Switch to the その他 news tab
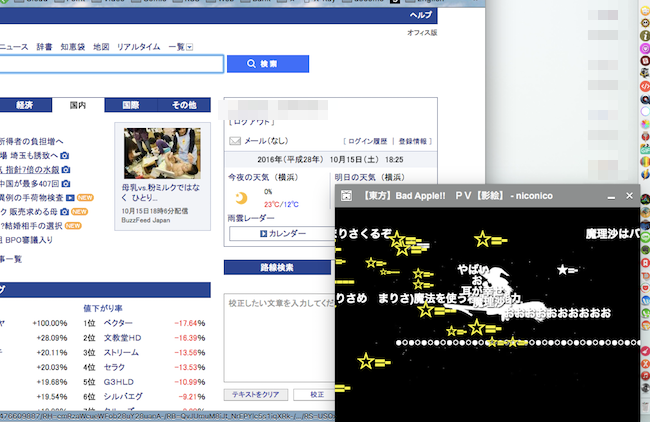Image resolution: width=650 pixels, height=422 pixels. [x=184, y=105]
